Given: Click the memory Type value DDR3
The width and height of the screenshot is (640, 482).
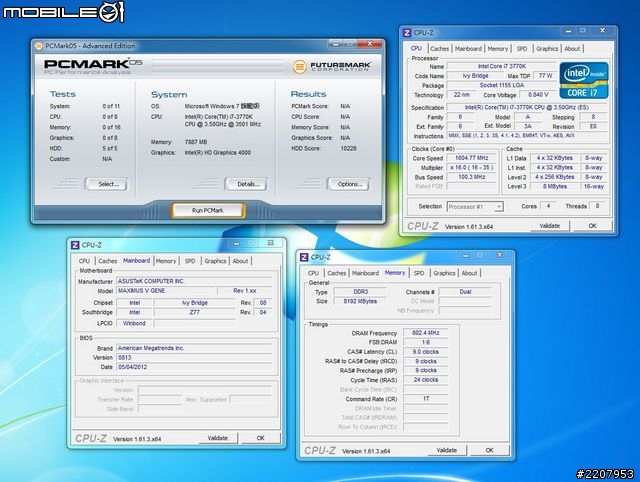Looking at the screenshot, I should pyautogui.click(x=360, y=292).
